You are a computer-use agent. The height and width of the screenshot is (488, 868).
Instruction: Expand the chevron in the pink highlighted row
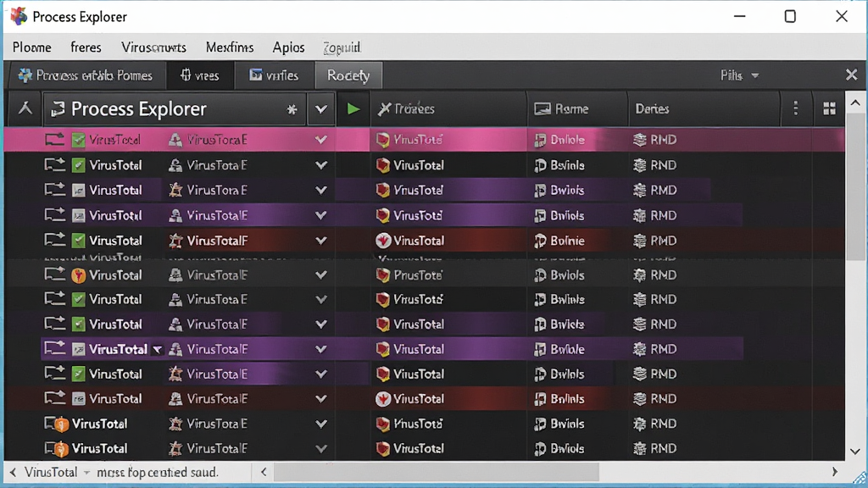tap(320, 140)
